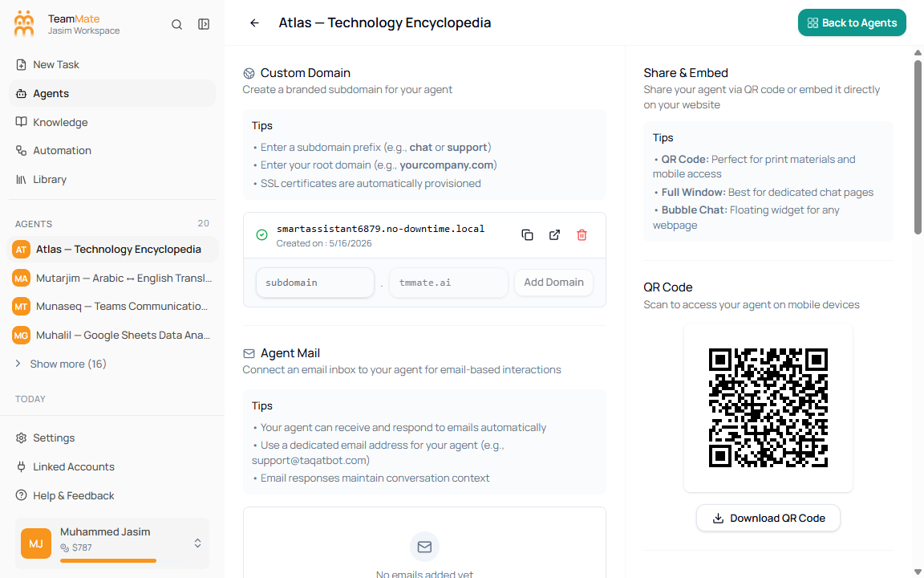This screenshot has width=924, height=578.
Task: Open New Task from sidebar
Action: (112, 65)
